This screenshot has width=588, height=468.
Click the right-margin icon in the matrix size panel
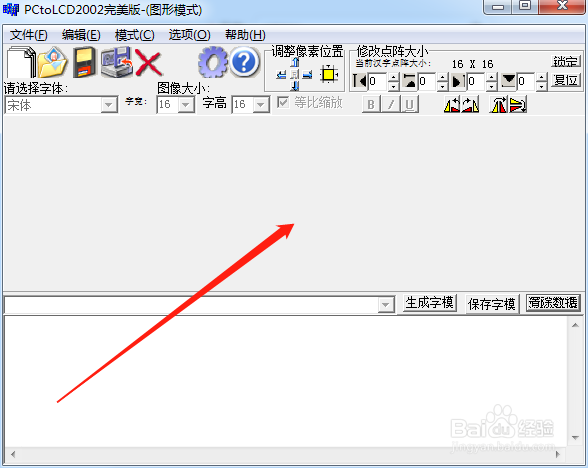click(459, 81)
